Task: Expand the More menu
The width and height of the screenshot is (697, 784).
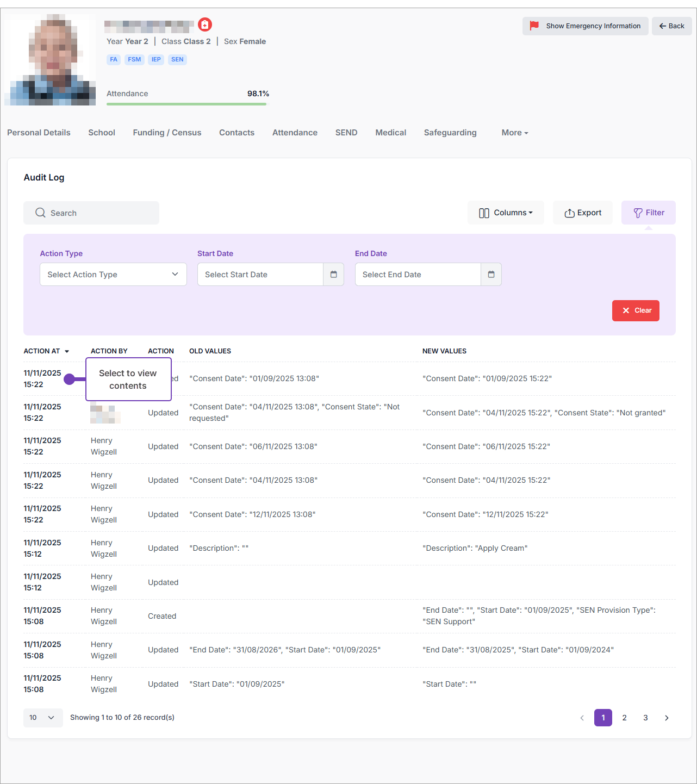Action: [x=514, y=133]
